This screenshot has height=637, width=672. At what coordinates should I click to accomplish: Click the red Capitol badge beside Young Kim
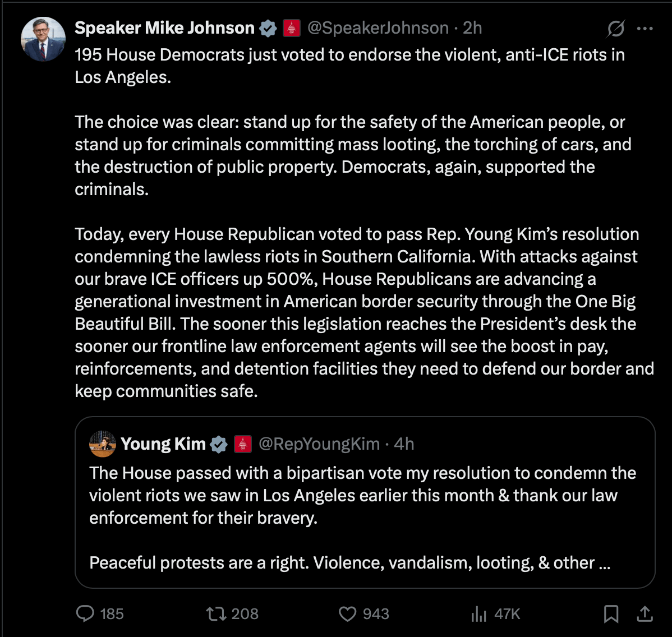point(242,444)
